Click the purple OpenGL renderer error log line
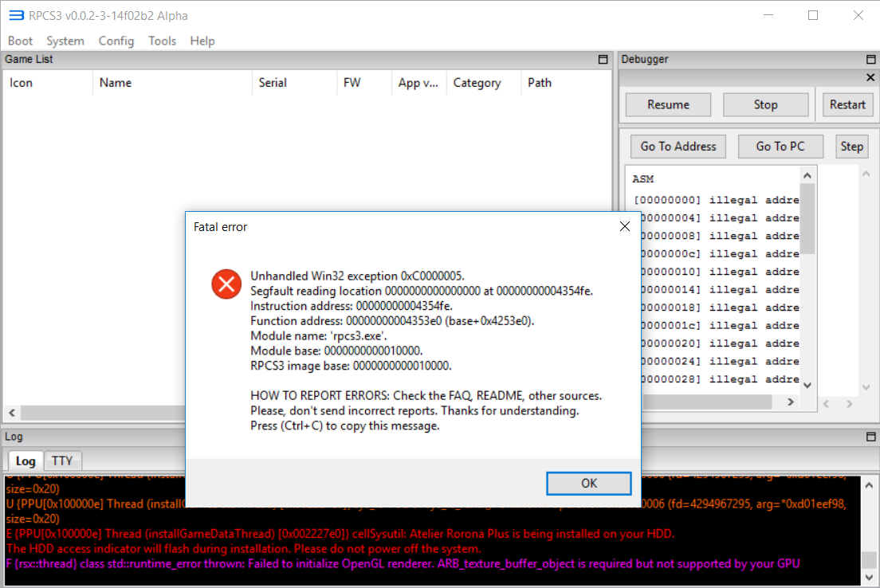 click(x=403, y=564)
